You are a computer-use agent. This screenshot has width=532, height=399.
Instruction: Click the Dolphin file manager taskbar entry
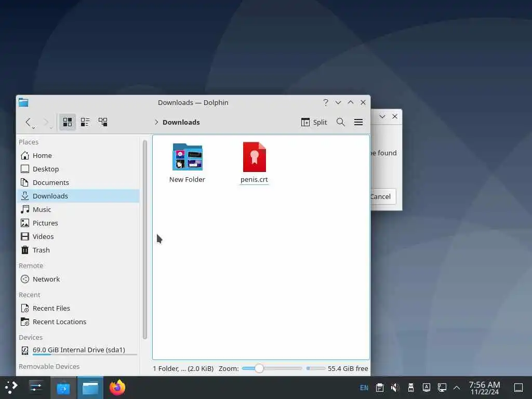90,388
